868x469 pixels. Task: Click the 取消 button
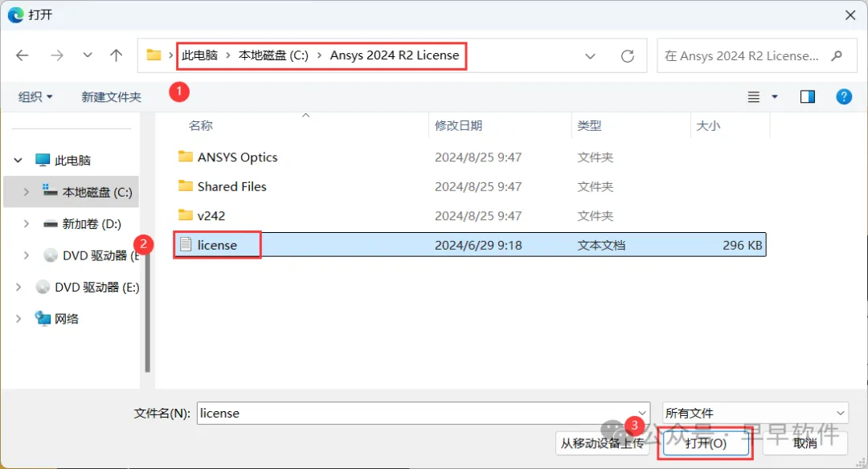(805, 443)
